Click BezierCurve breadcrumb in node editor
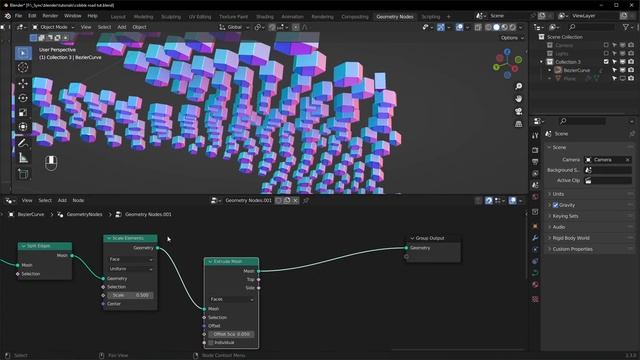This screenshot has width=640, height=360. [31, 214]
